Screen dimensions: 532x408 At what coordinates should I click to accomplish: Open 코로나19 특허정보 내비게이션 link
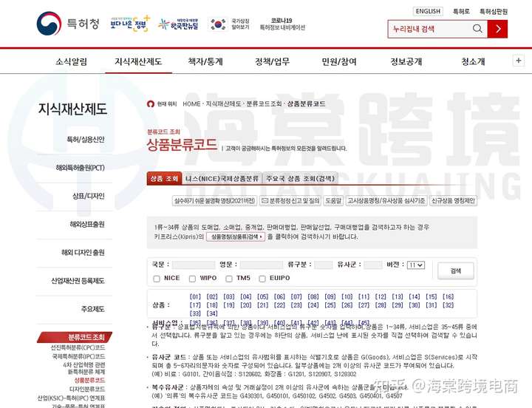click(x=282, y=24)
